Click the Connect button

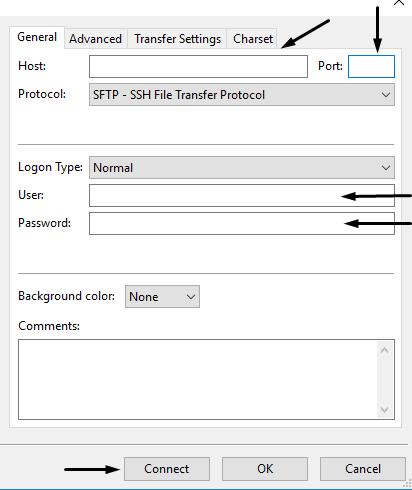pos(167,469)
